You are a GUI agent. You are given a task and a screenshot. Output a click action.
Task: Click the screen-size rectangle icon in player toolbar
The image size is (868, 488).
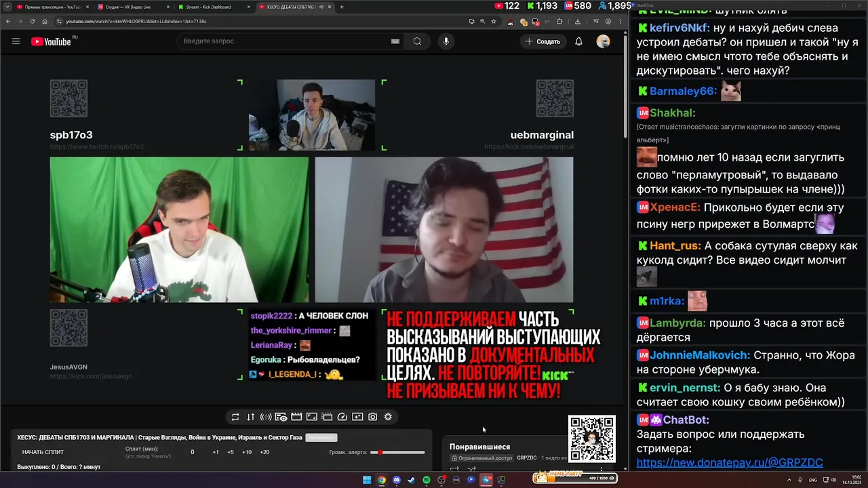pos(311,417)
